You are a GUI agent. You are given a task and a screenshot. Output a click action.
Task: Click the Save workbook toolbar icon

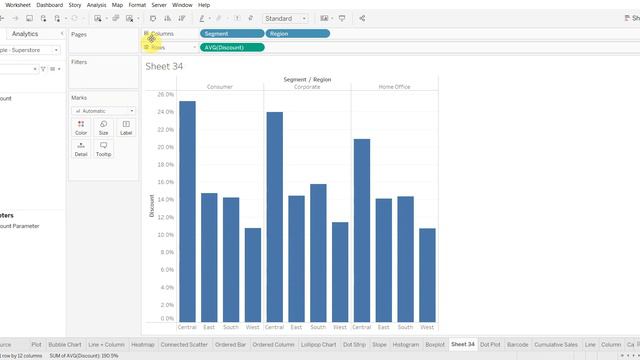[29, 18]
